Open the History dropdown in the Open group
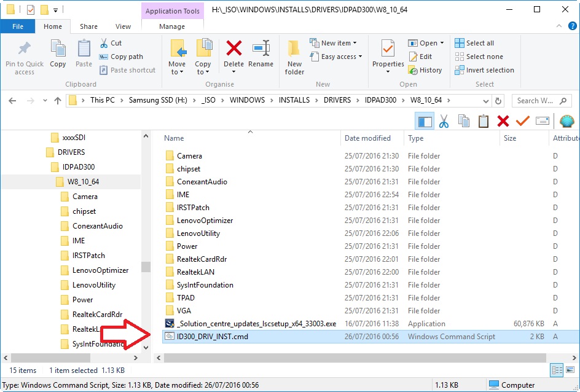Image resolution: width=580 pixels, height=392 pixels. point(426,69)
